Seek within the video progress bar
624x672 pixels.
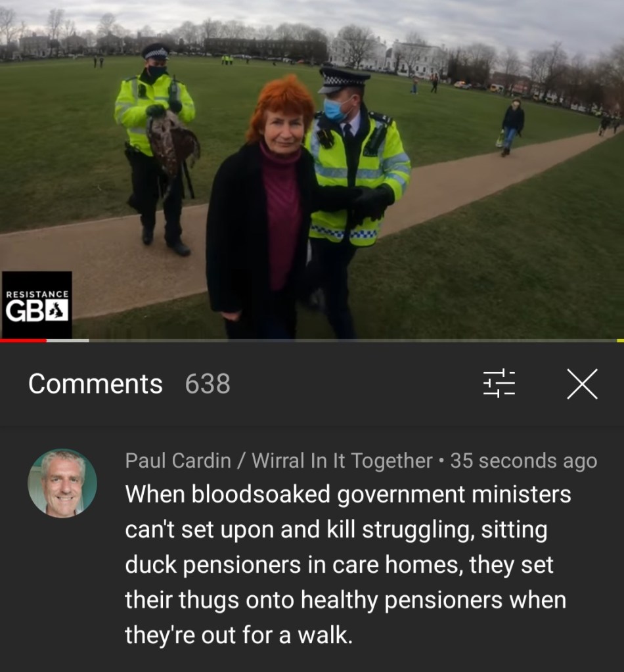coord(312,341)
